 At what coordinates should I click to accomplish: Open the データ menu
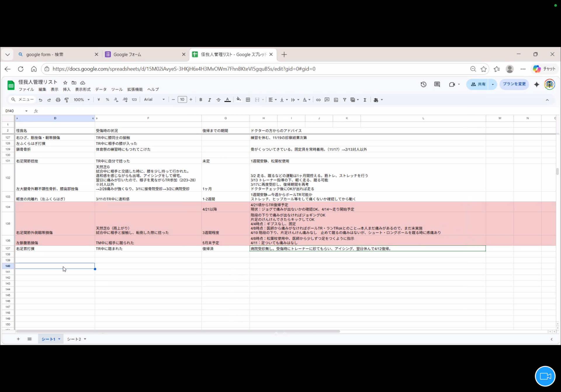pos(101,89)
